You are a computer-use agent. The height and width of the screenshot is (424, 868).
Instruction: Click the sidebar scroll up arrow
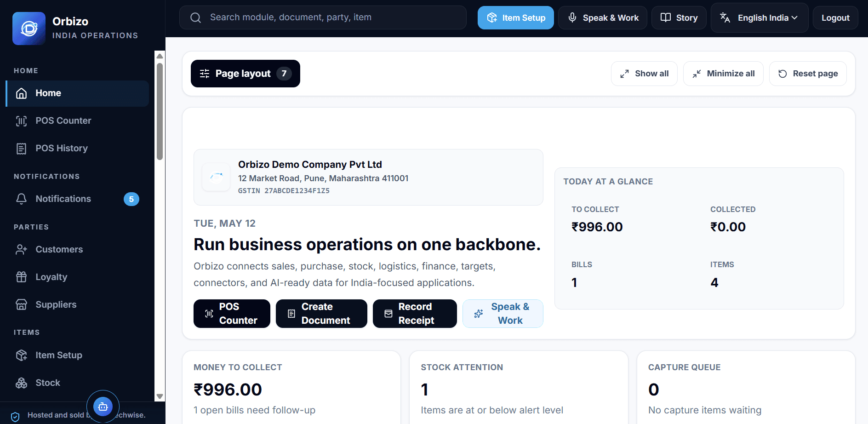[160, 56]
